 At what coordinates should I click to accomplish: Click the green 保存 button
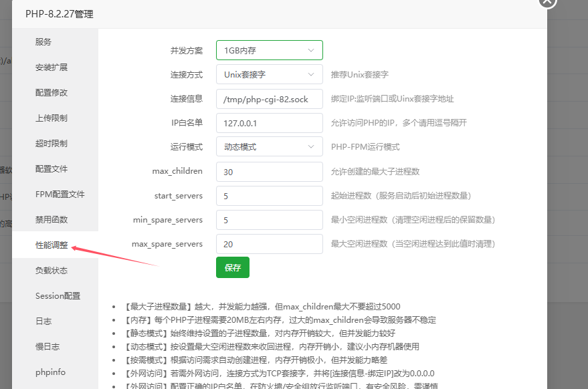[233, 267]
